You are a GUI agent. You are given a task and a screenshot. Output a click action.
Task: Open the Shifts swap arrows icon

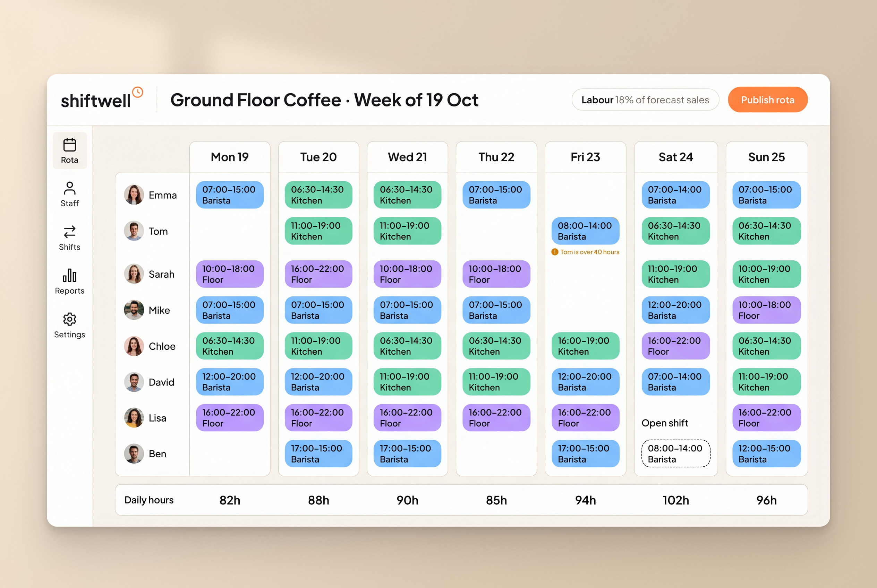pyautogui.click(x=69, y=232)
